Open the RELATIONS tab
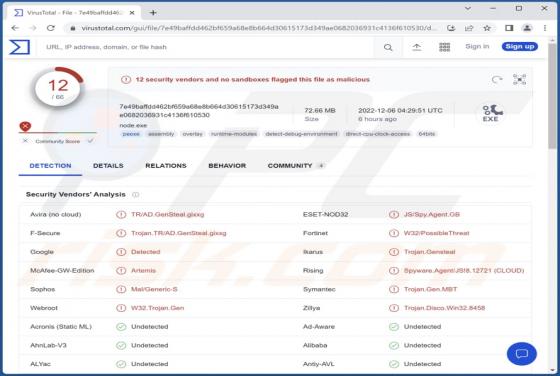 (166, 166)
